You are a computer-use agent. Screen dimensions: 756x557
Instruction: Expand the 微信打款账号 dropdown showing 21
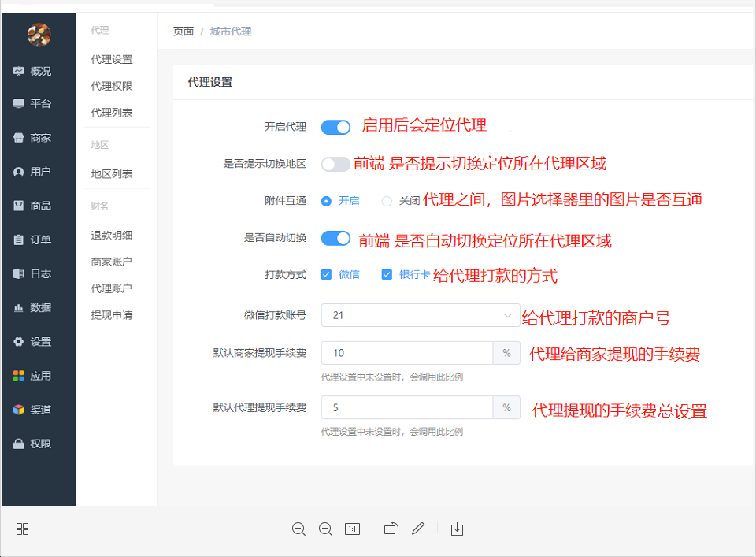pos(421,315)
